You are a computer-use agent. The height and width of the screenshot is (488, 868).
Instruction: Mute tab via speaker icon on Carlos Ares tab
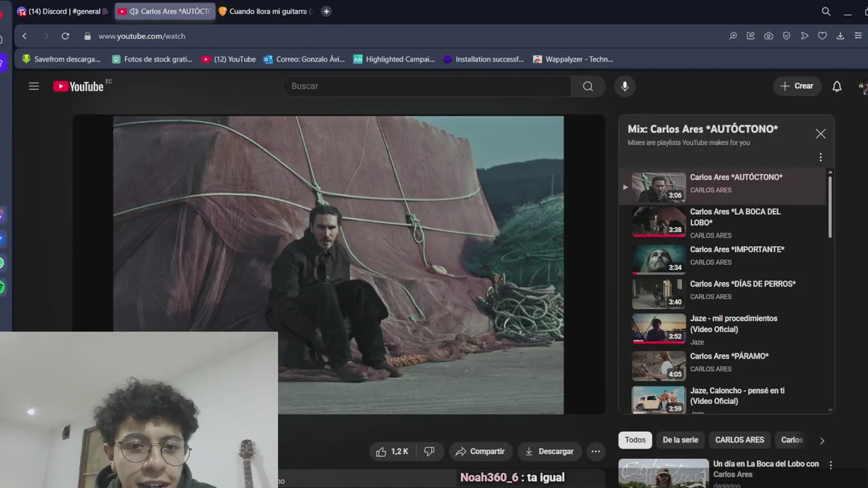pyautogui.click(x=134, y=12)
